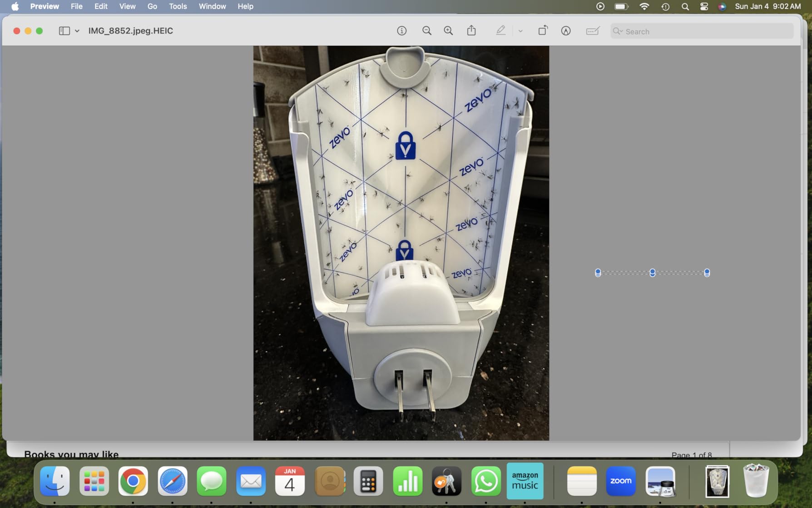Viewport: 812px width, 508px height.
Task: Zoom in on the image
Action: tap(448, 31)
